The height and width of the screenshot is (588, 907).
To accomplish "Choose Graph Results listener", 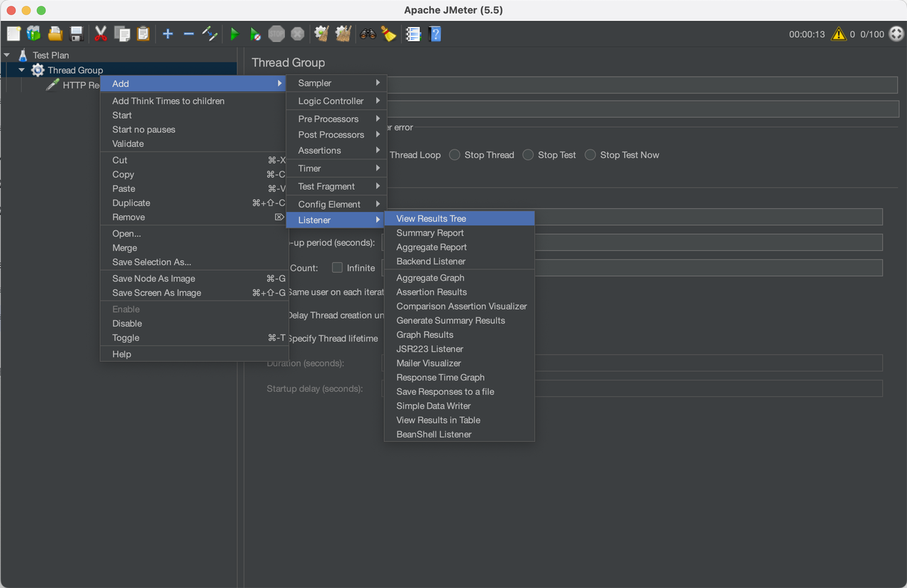I will pyautogui.click(x=459, y=334).
